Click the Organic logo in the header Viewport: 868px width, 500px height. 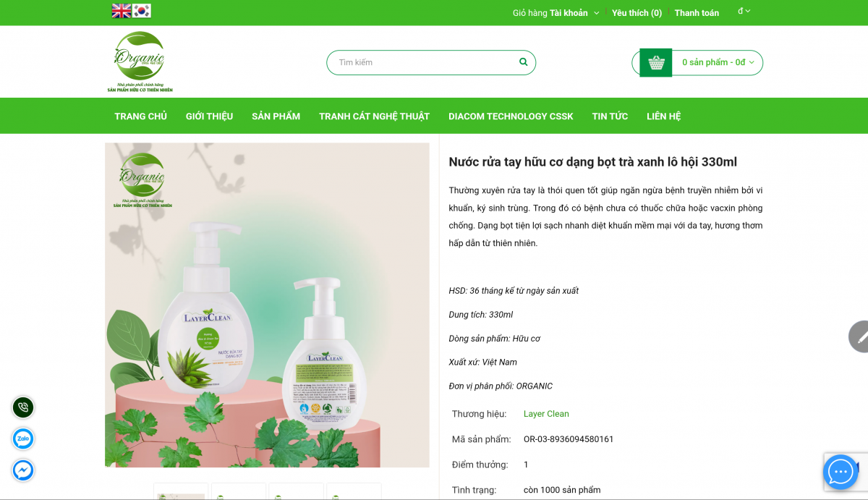coord(140,62)
